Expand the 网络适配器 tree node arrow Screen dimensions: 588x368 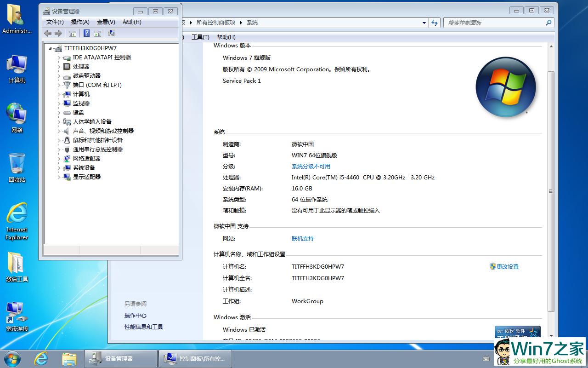click(x=59, y=159)
